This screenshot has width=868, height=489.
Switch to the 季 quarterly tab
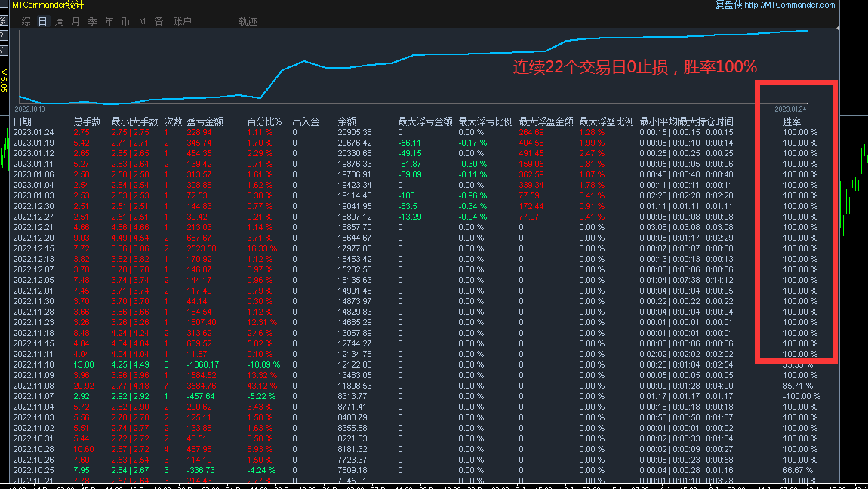click(x=92, y=21)
